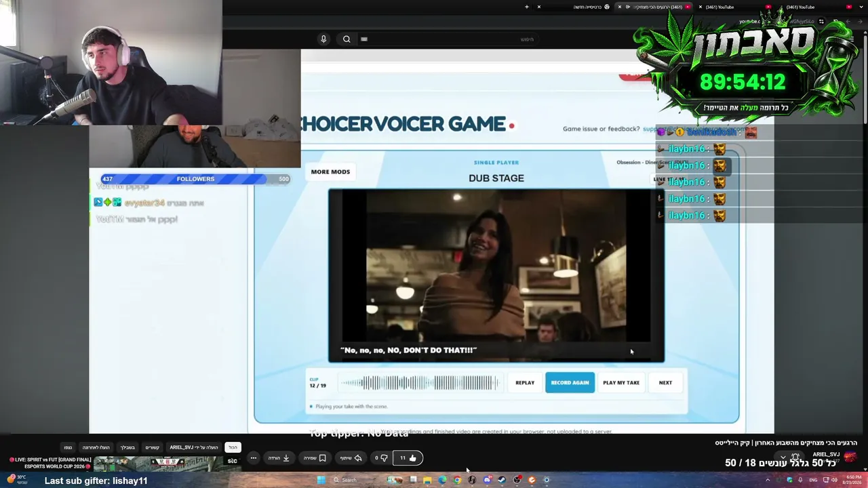Click the REPLAY button

525,383
